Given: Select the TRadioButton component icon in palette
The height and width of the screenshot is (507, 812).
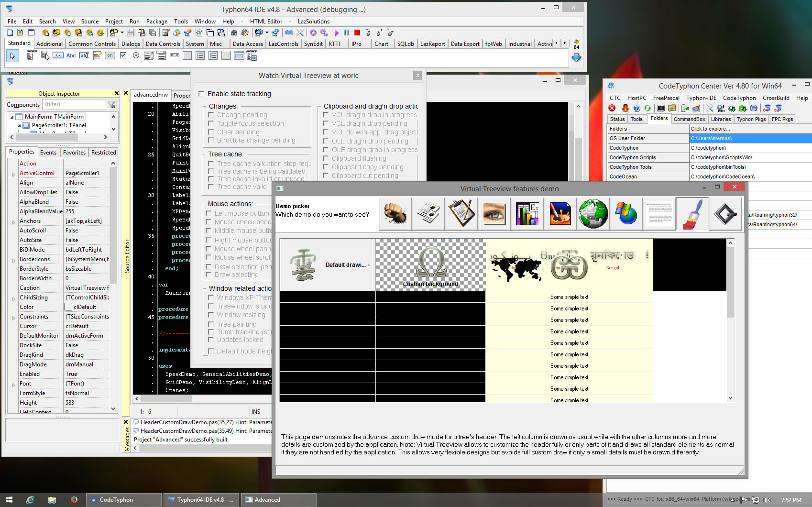Looking at the screenshot, I should click(x=136, y=55).
